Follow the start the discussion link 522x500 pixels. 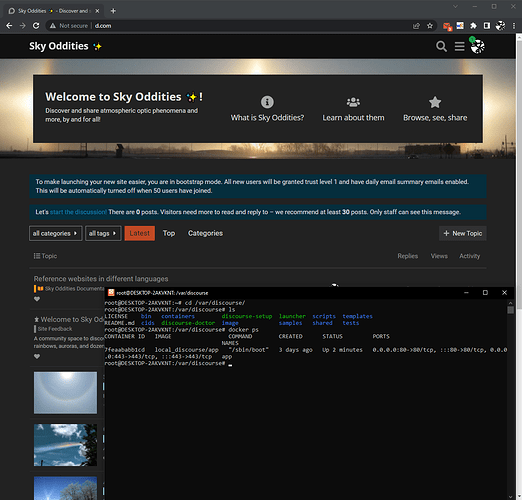78,212
